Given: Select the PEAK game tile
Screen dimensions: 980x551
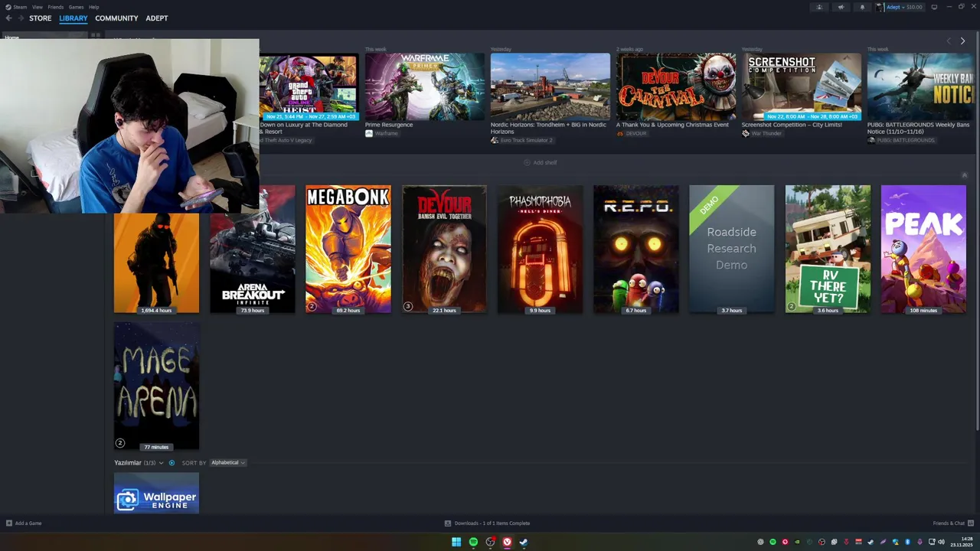Looking at the screenshot, I should 923,249.
